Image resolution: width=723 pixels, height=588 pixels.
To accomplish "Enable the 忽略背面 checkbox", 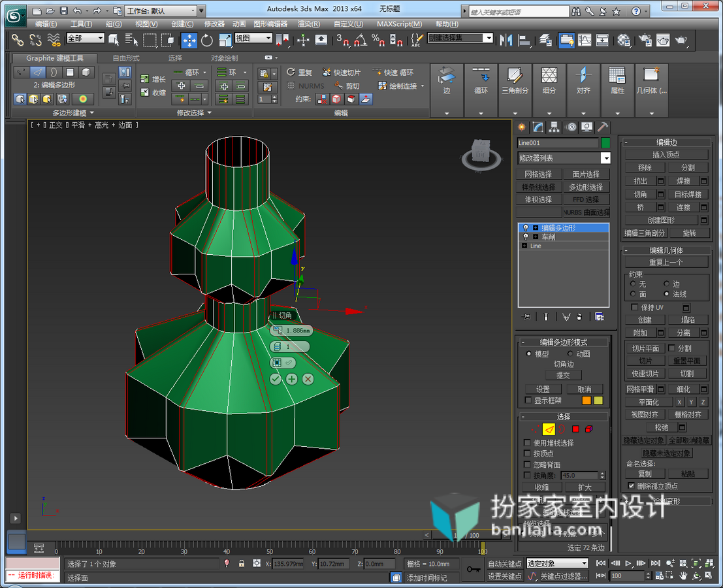I will tap(527, 465).
